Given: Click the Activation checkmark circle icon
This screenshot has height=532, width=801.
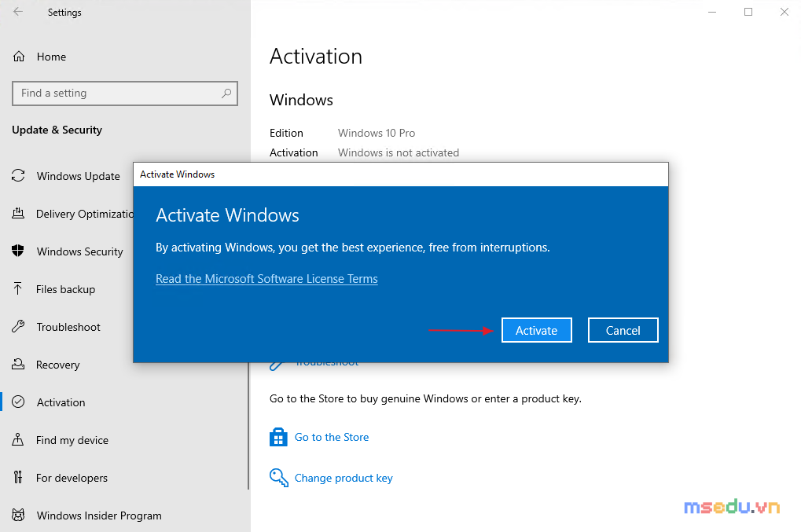Looking at the screenshot, I should [x=18, y=402].
